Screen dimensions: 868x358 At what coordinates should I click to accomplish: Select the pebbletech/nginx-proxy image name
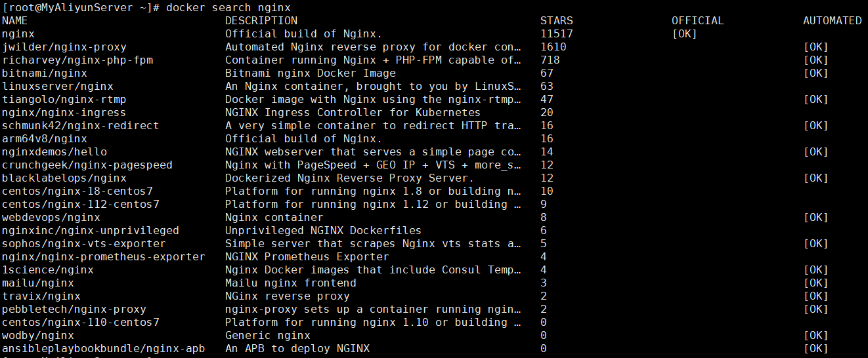tap(74, 309)
